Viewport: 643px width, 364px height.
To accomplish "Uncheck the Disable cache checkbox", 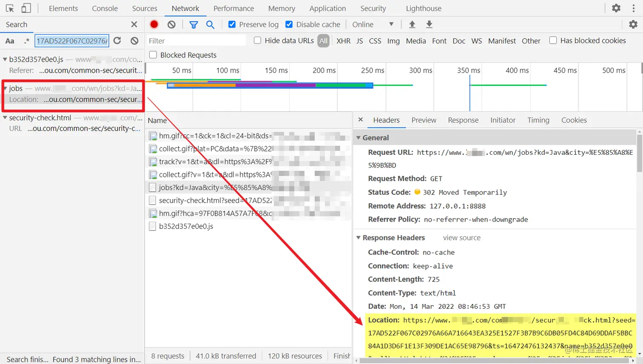I will 289,24.
